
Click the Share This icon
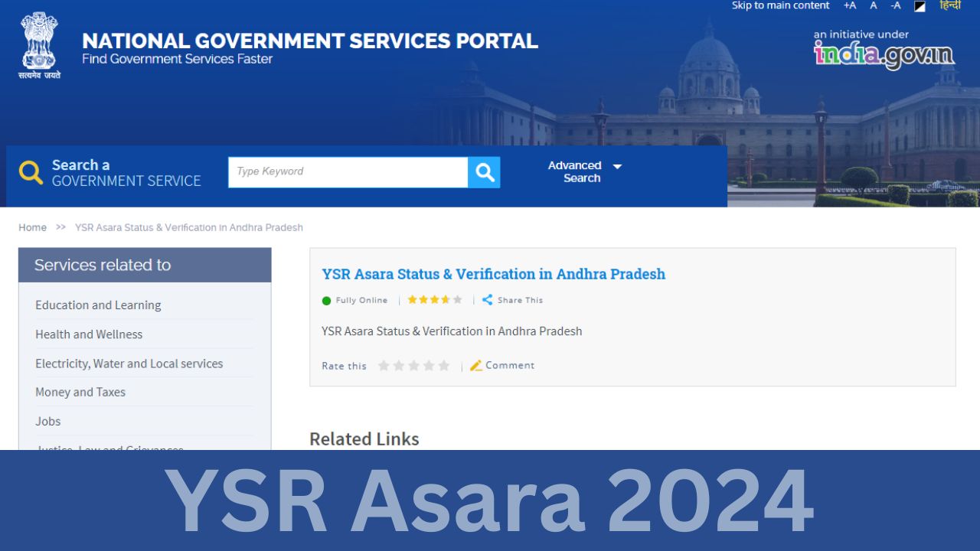pyautogui.click(x=488, y=300)
